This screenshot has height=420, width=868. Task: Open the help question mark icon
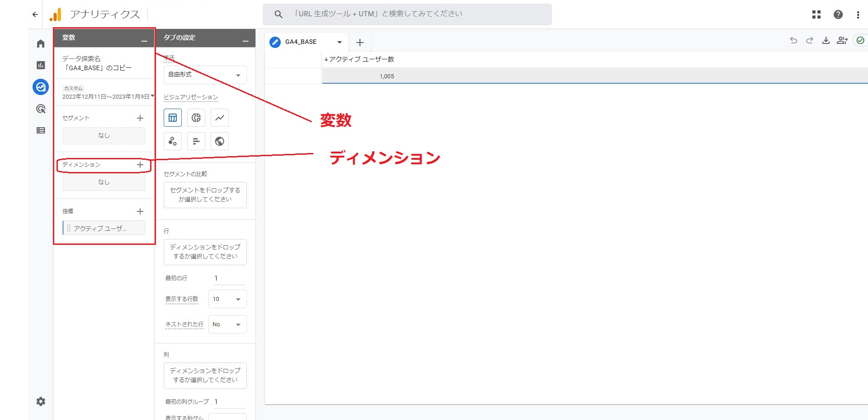(x=838, y=14)
